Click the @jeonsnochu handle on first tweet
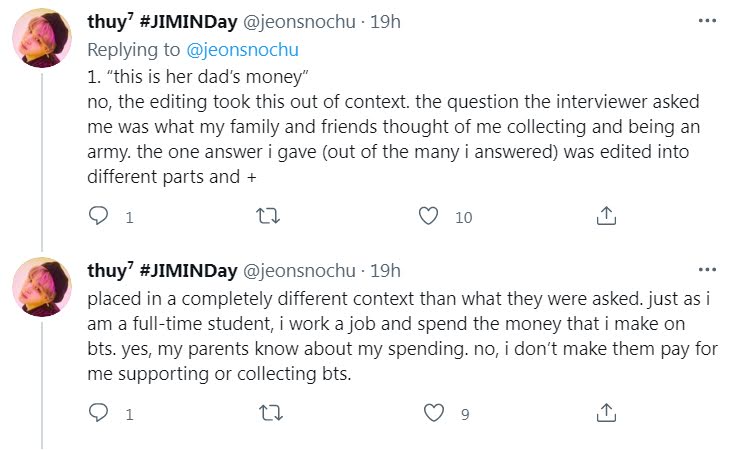This screenshot has width=734, height=450. 300,22
